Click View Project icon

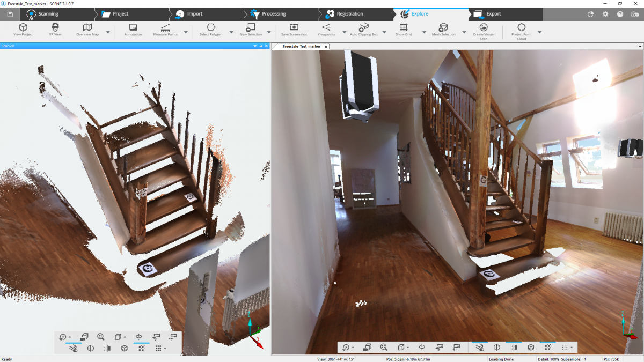pos(23,29)
